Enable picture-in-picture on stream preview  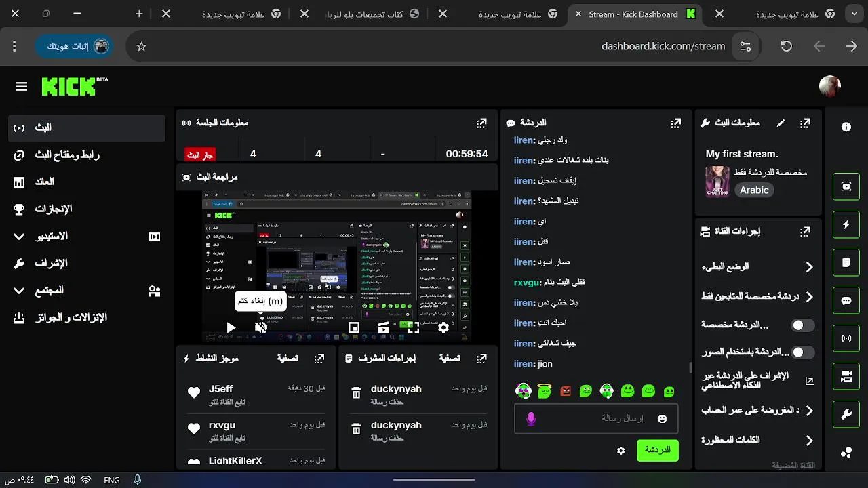pos(354,328)
